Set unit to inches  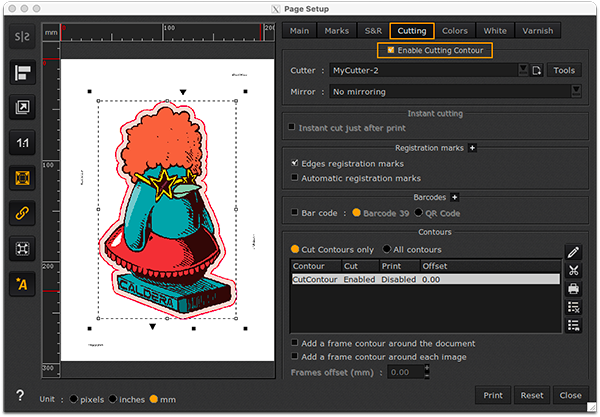coord(112,399)
